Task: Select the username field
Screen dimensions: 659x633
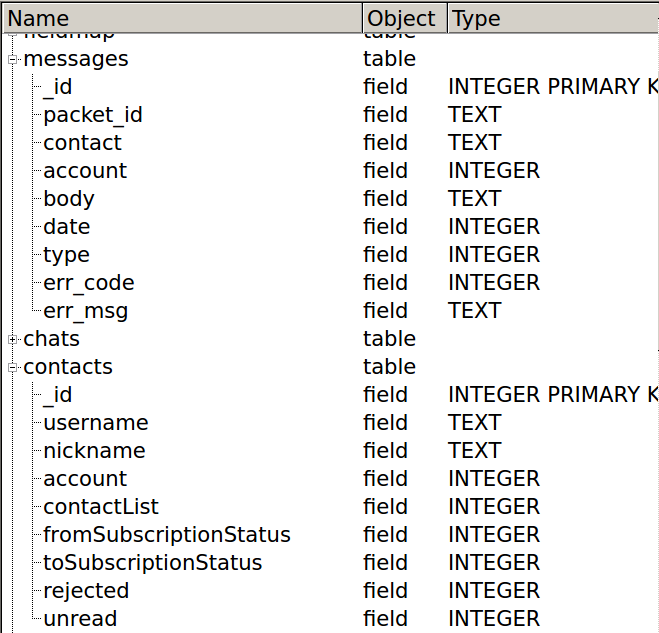Action: [96, 423]
